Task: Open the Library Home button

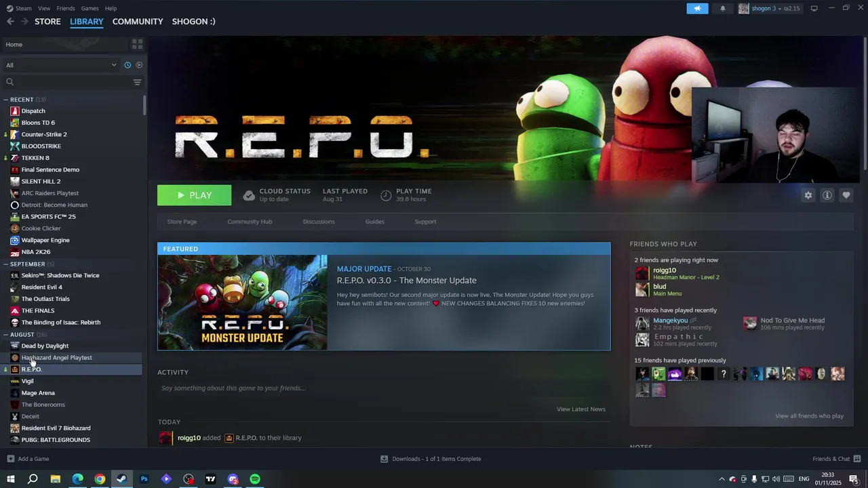Action: pos(64,44)
